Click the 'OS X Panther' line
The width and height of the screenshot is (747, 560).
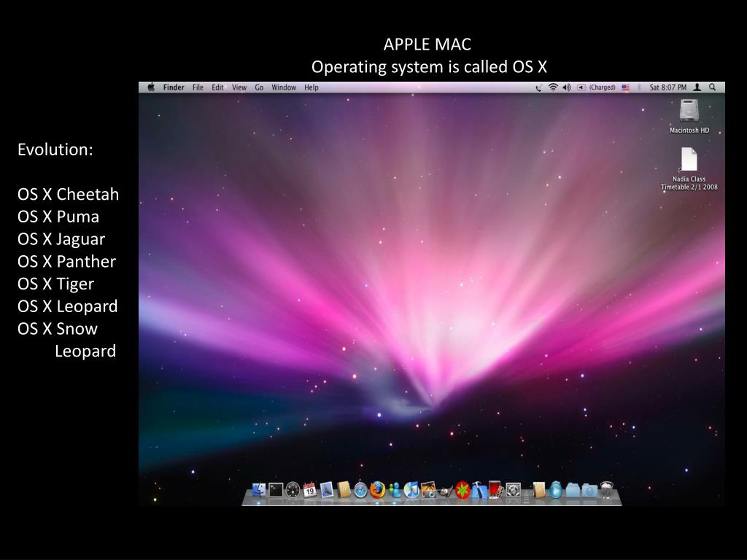(66, 262)
